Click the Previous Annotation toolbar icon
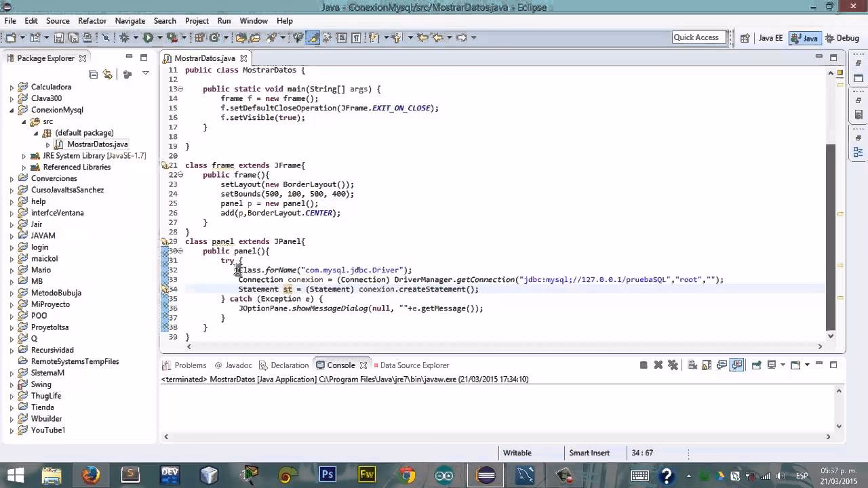 pos(397,37)
